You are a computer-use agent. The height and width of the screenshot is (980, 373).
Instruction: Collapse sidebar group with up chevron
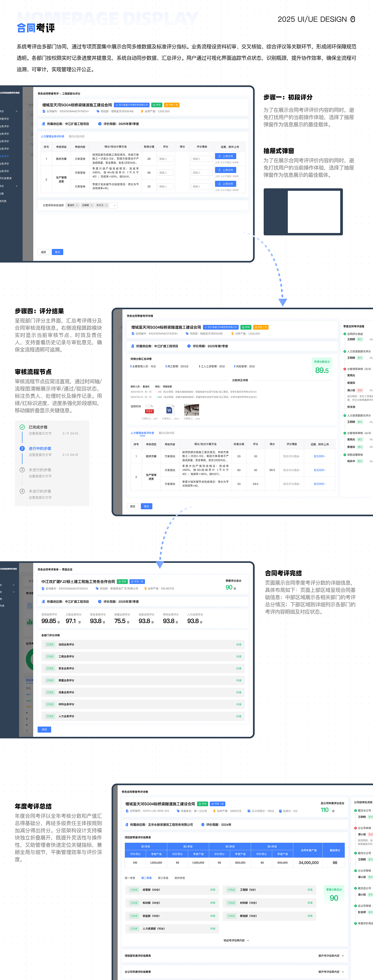click(x=16, y=112)
